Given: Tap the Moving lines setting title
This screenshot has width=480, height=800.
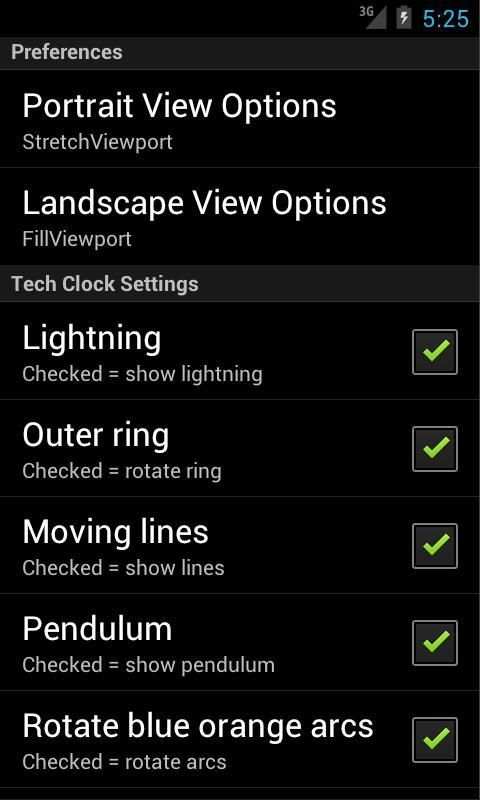Looking at the screenshot, I should coord(116,532).
